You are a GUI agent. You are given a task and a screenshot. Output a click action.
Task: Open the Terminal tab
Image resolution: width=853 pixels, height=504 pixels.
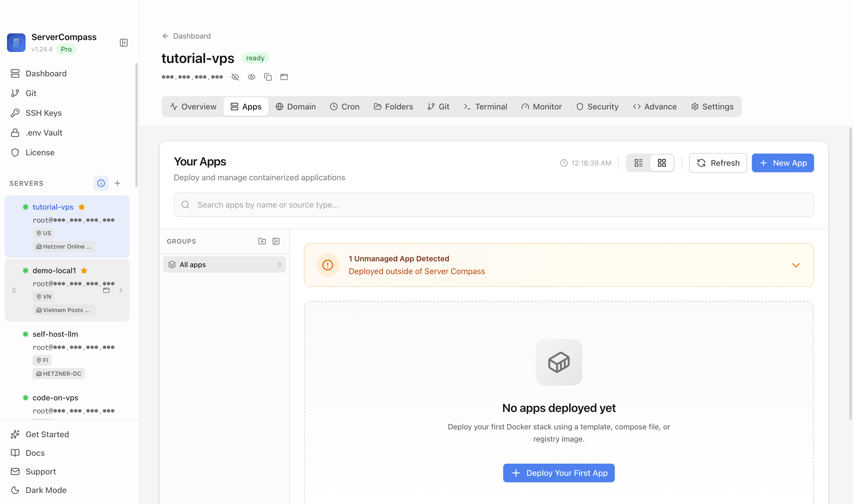coord(485,107)
